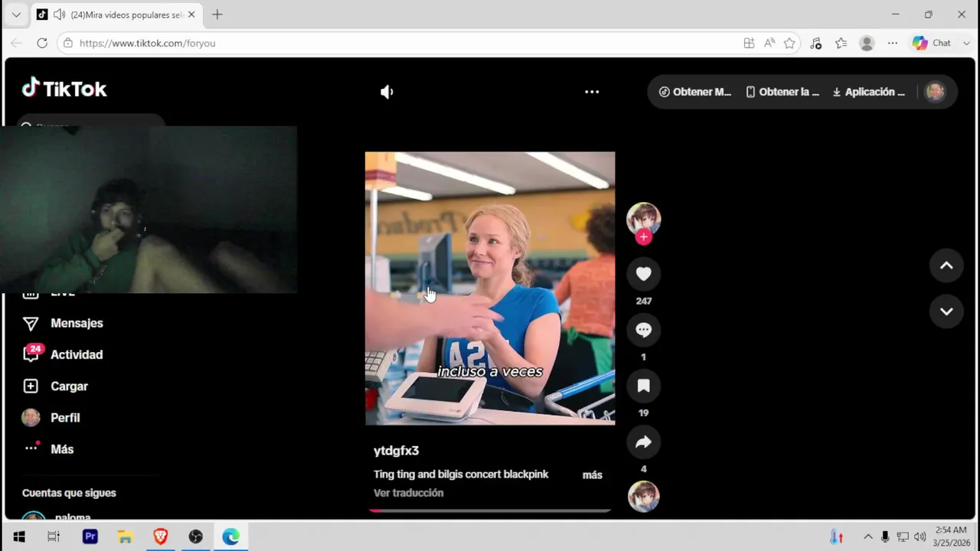Close the TikTok browser tab
Screen dimensions: 980x551
click(191, 15)
